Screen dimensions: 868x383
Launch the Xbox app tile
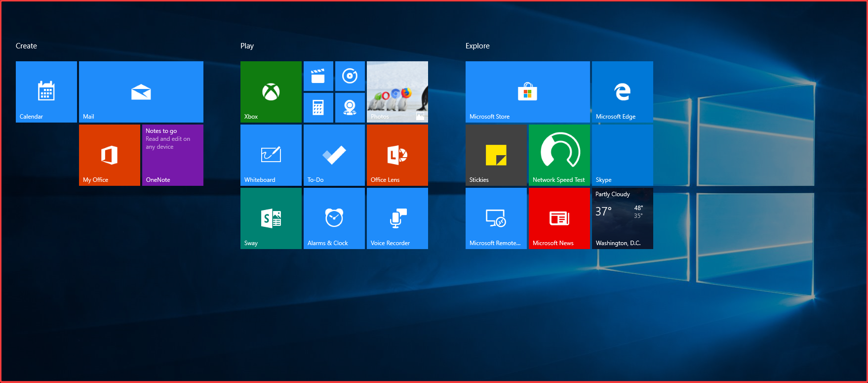pyautogui.click(x=271, y=92)
